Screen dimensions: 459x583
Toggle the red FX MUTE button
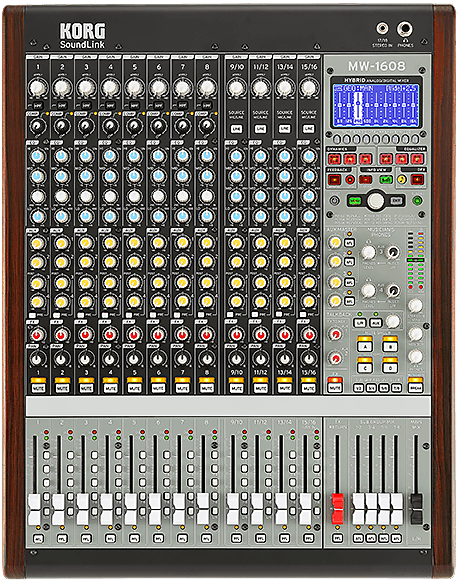(334, 387)
